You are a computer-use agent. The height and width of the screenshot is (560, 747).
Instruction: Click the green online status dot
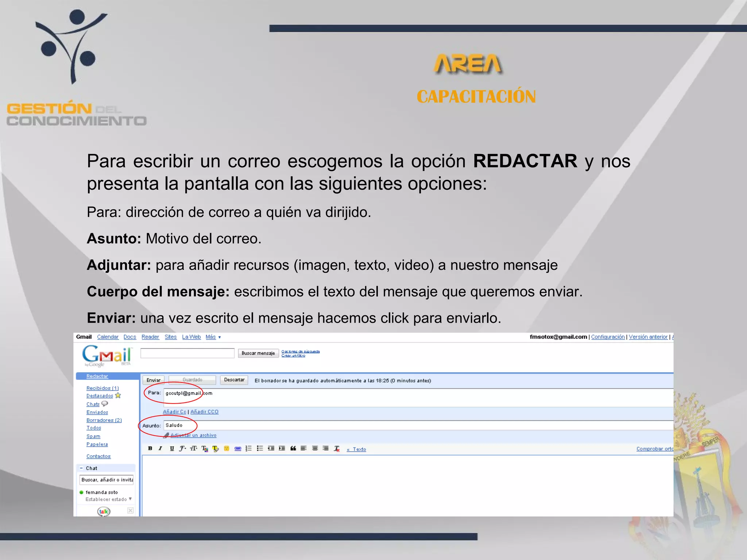click(81, 492)
